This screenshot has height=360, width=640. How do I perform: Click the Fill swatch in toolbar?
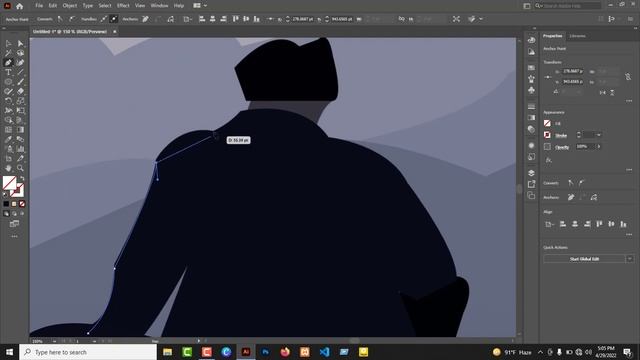9,183
